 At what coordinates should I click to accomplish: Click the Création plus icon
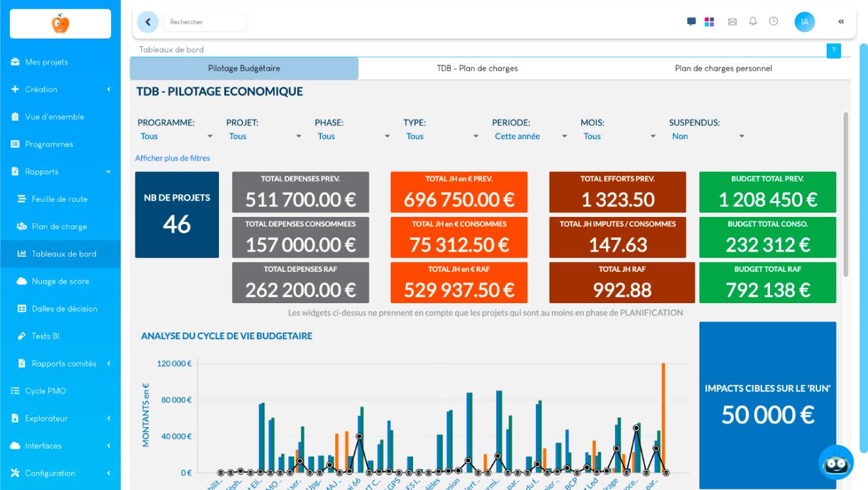click(16, 90)
